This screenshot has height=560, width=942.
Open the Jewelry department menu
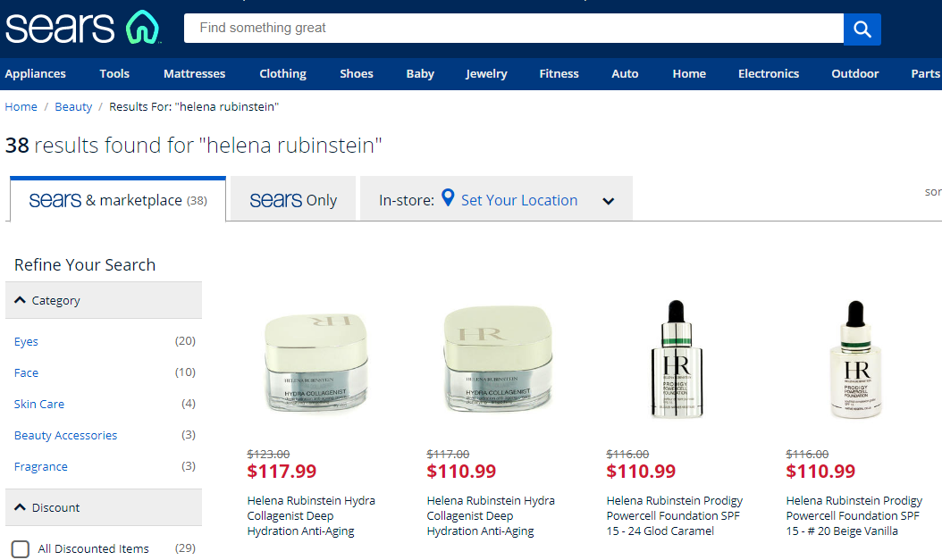click(x=486, y=74)
